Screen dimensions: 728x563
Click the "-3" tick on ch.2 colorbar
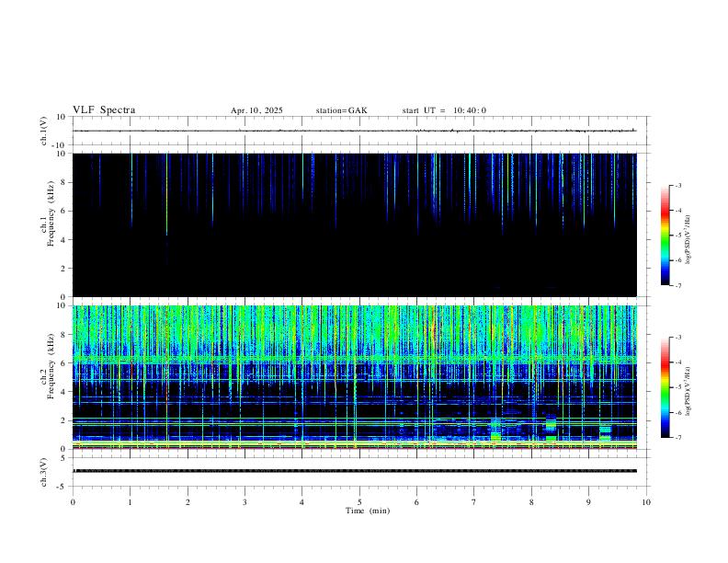tap(677, 338)
